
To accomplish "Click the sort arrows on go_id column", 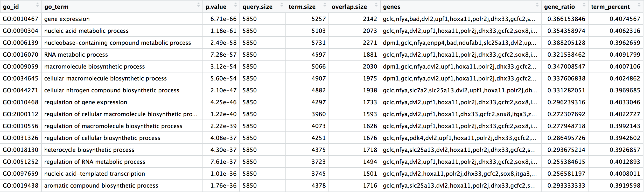I will click(x=37, y=5).
